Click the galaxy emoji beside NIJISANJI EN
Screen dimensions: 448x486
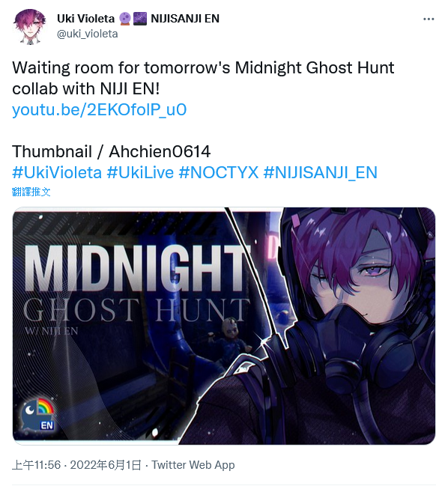pyautogui.click(x=140, y=19)
